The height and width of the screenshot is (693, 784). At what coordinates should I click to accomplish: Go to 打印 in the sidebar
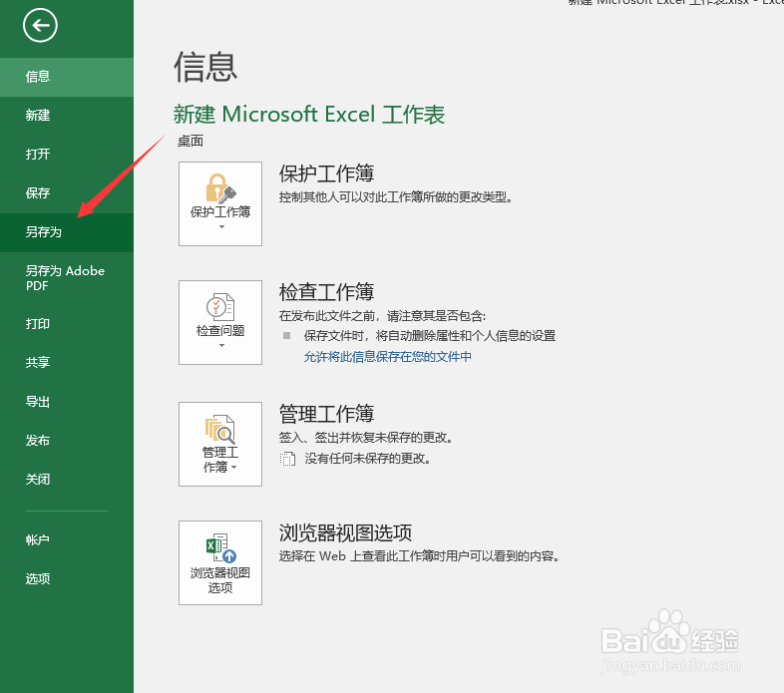[67, 324]
